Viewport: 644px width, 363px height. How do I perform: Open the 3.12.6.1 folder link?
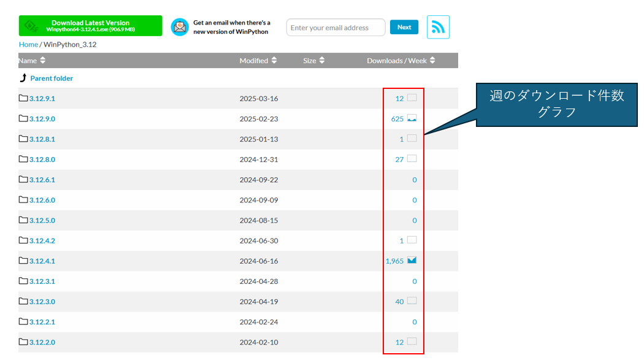42,180
